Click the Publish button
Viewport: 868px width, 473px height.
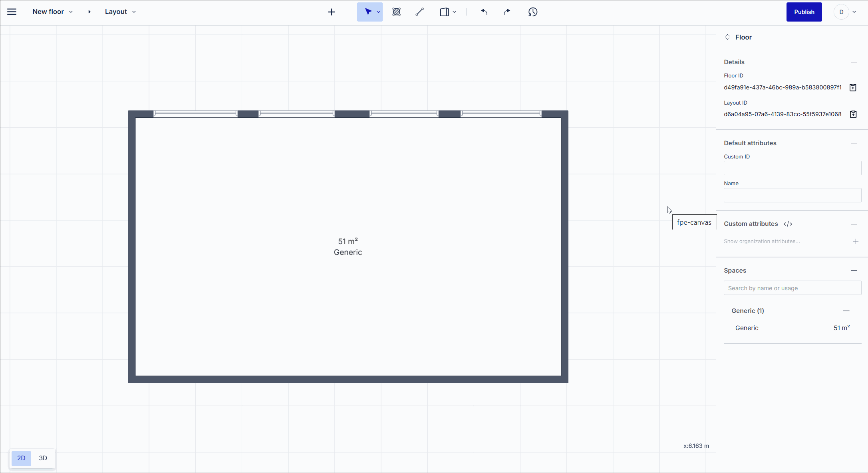point(804,12)
